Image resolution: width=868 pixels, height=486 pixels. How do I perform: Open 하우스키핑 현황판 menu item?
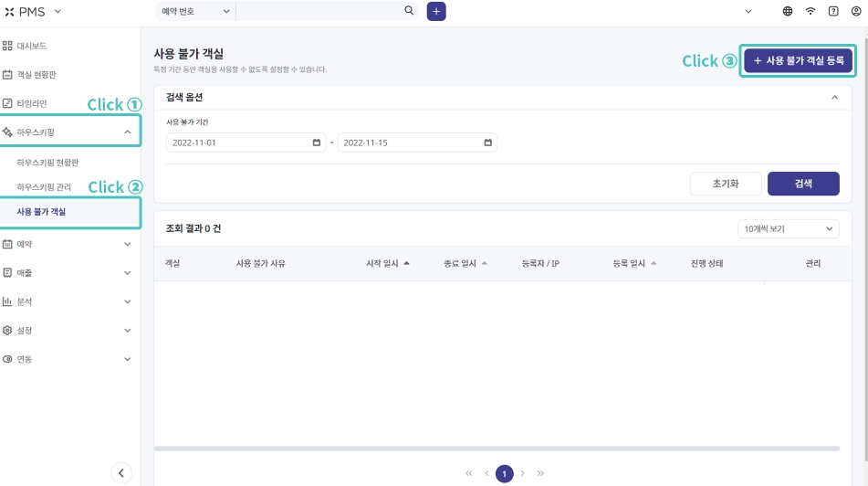pyautogui.click(x=47, y=163)
